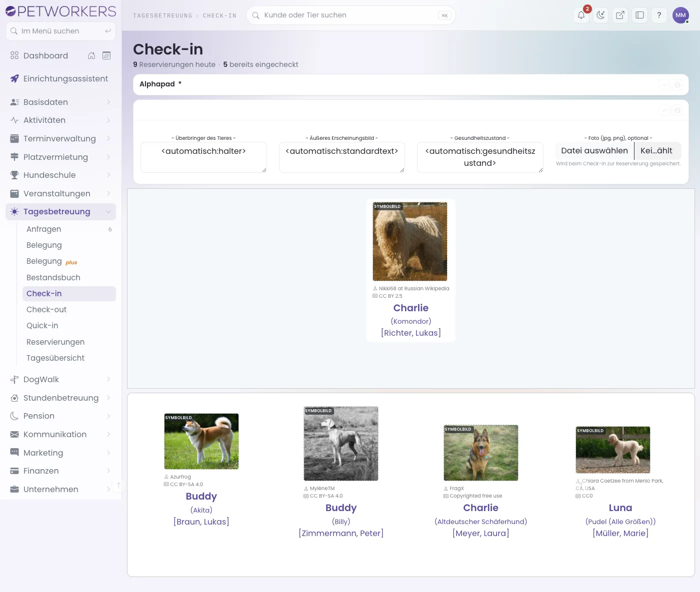
Task: Click the Datei auswählen button
Action: click(594, 151)
